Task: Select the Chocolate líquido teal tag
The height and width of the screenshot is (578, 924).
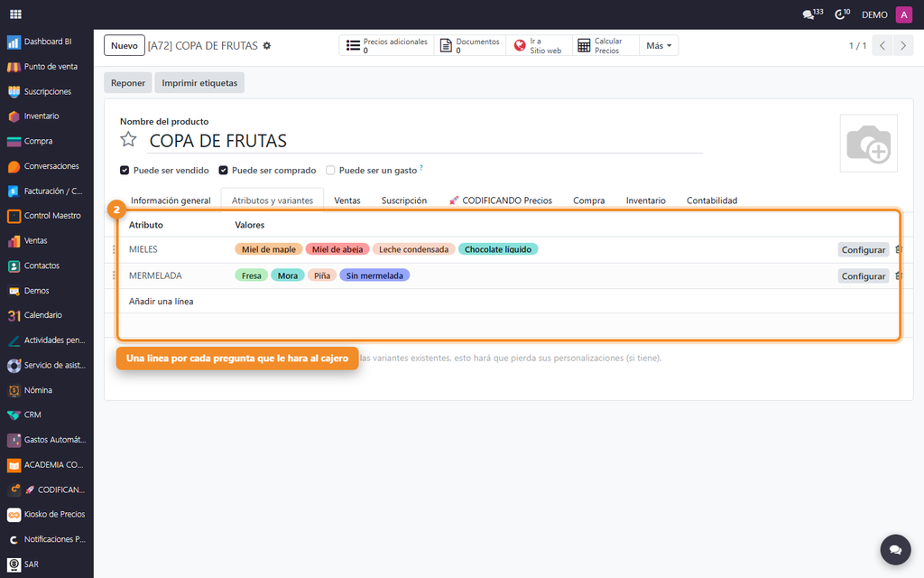Action: (498, 249)
